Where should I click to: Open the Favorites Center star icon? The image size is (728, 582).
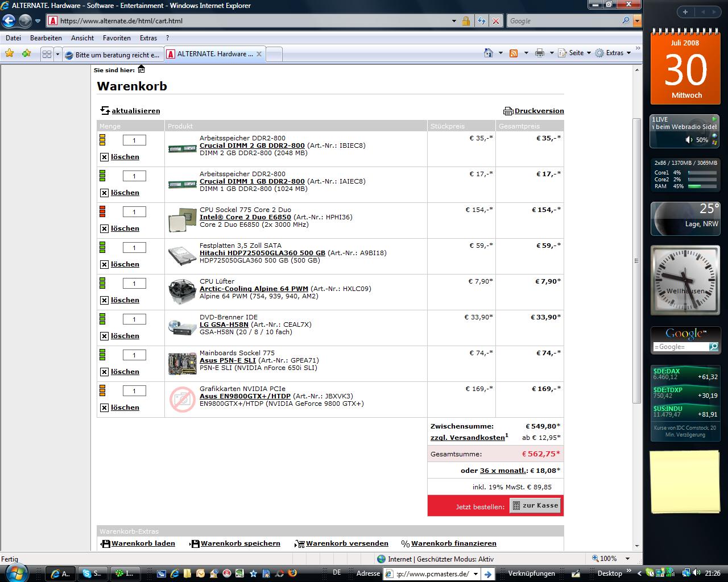click(10, 53)
